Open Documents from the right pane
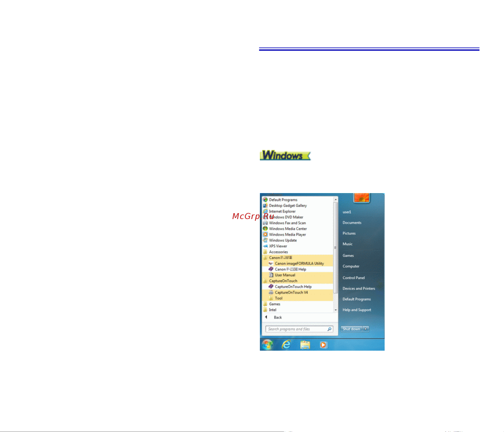 coord(352,223)
